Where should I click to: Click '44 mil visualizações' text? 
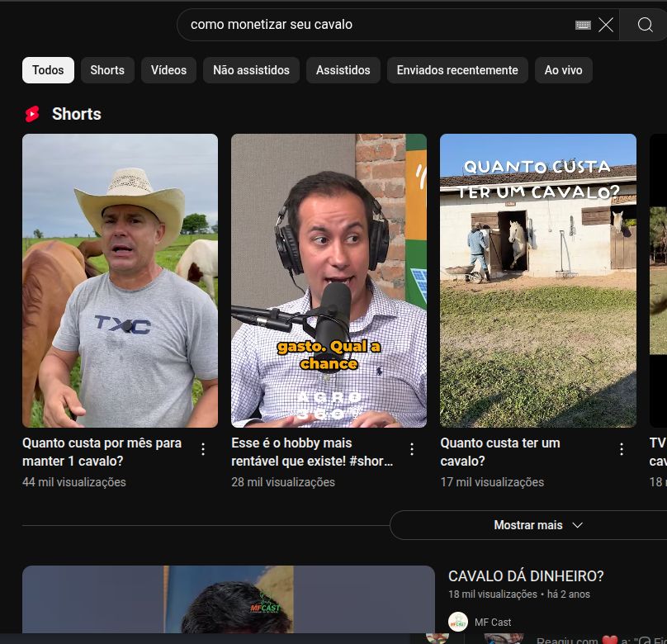click(x=74, y=482)
